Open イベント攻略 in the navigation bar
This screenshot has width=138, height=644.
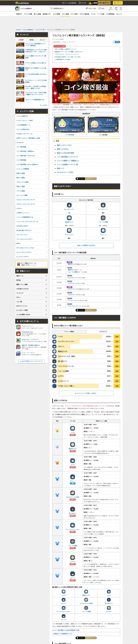click(28, 14)
